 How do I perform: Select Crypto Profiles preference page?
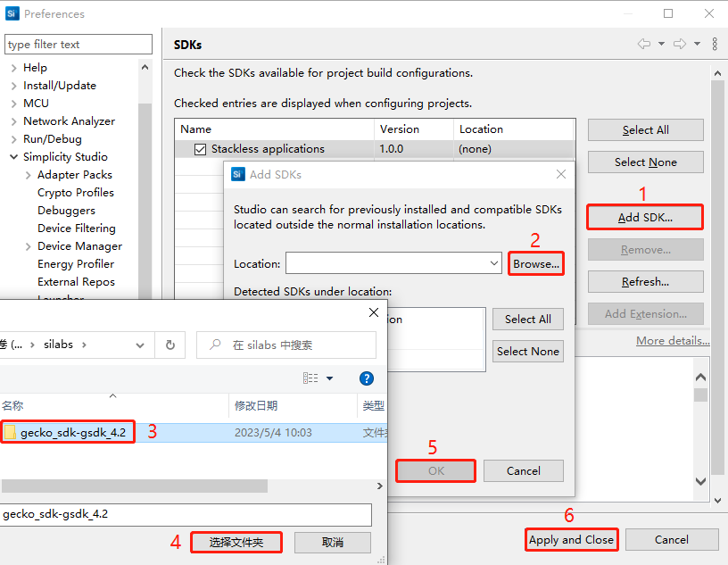[x=76, y=193]
